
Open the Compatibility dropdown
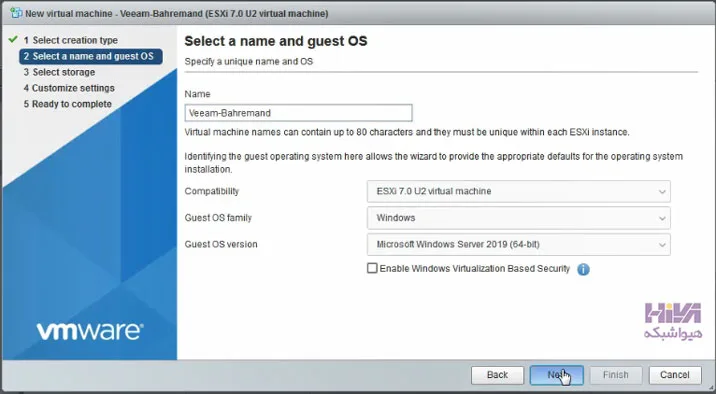[x=519, y=191]
